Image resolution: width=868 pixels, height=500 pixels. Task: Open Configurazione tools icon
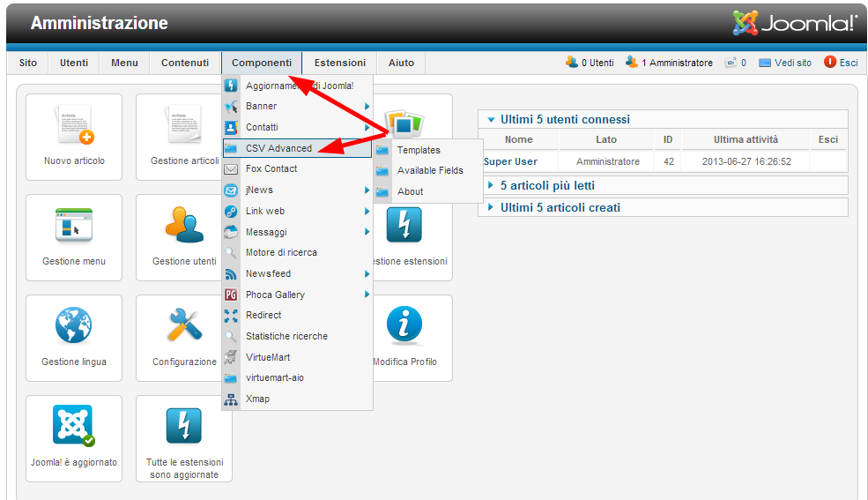185,325
